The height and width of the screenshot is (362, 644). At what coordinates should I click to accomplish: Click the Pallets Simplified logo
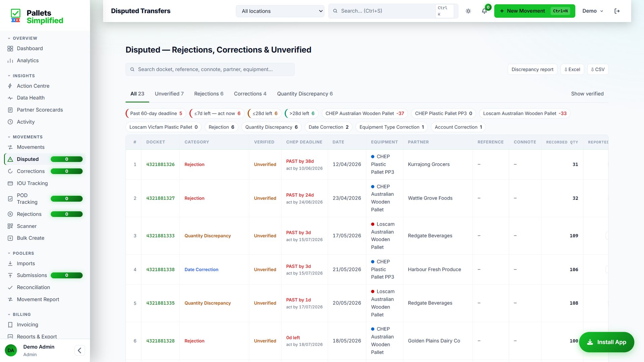tap(37, 16)
